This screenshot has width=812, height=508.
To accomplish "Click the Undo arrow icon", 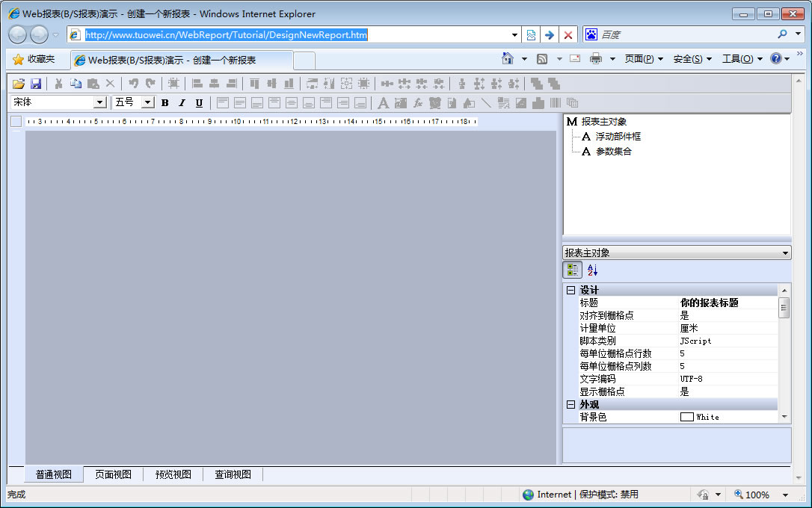I will coord(133,84).
